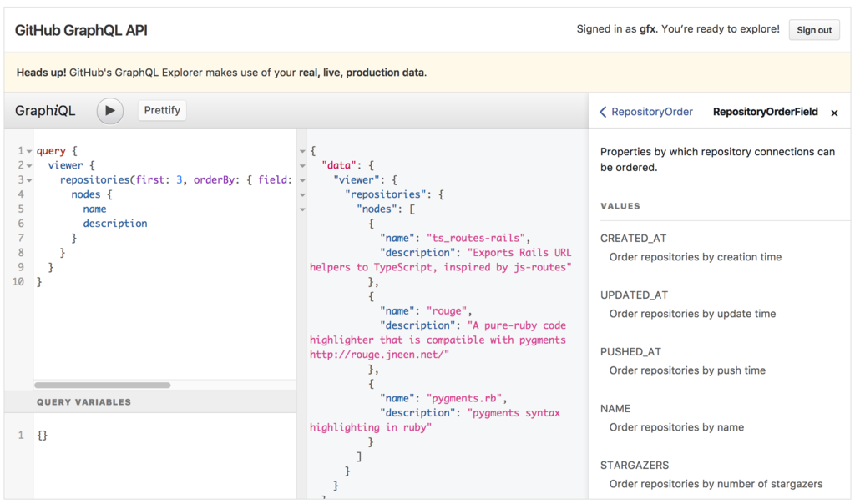Collapse the repositories block on line 3
The height and width of the screenshot is (504, 855).
29,180
